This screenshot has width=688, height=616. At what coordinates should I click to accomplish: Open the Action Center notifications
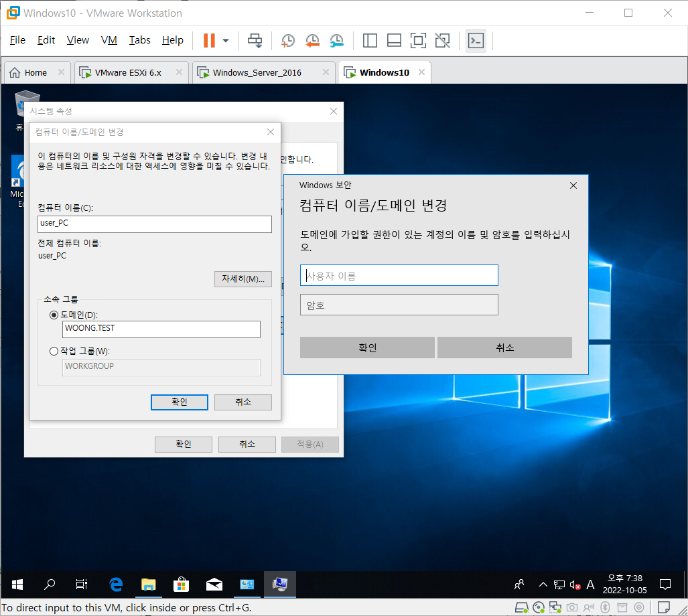point(665,585)
